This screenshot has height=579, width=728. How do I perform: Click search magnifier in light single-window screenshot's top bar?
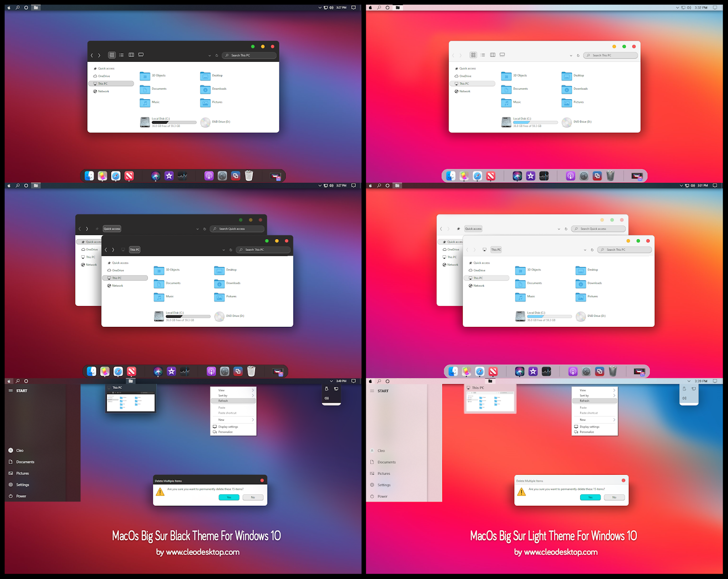pos(379,8)
